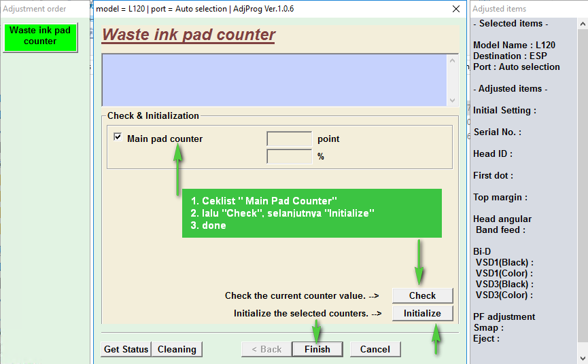Click the Cleaning button
The image size is (588, 364).
177,349
